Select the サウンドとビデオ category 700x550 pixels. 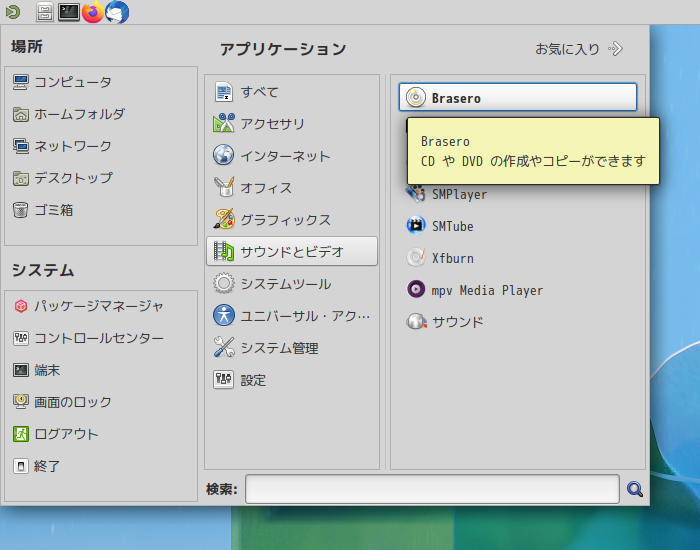292,251
